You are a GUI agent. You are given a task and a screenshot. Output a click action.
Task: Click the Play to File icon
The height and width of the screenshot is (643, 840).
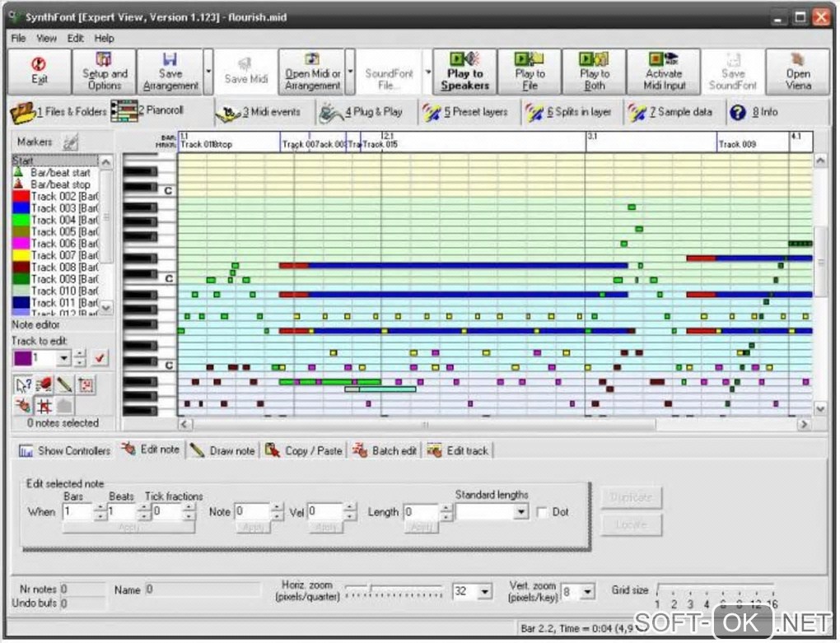[530, 71]
